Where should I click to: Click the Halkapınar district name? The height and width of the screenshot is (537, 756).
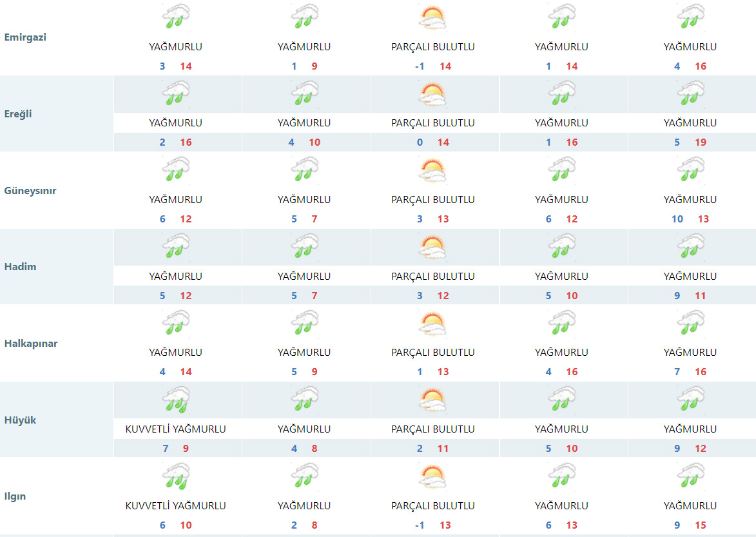[30, 344]
